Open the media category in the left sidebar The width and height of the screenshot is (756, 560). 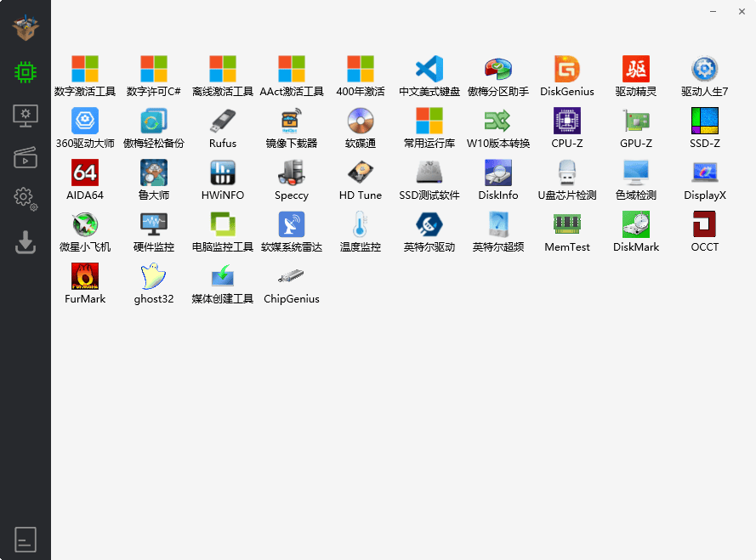(26, 157)
